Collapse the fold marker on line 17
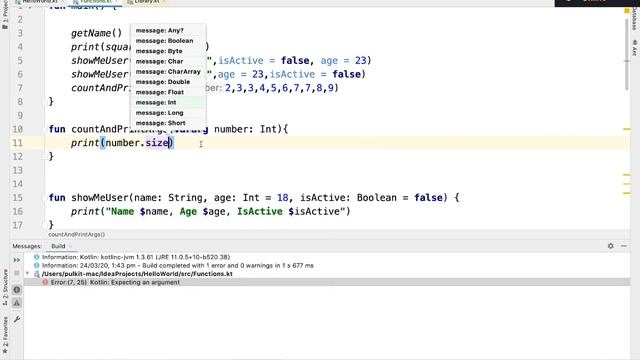 pyautogui.click(x=45, y=225)
